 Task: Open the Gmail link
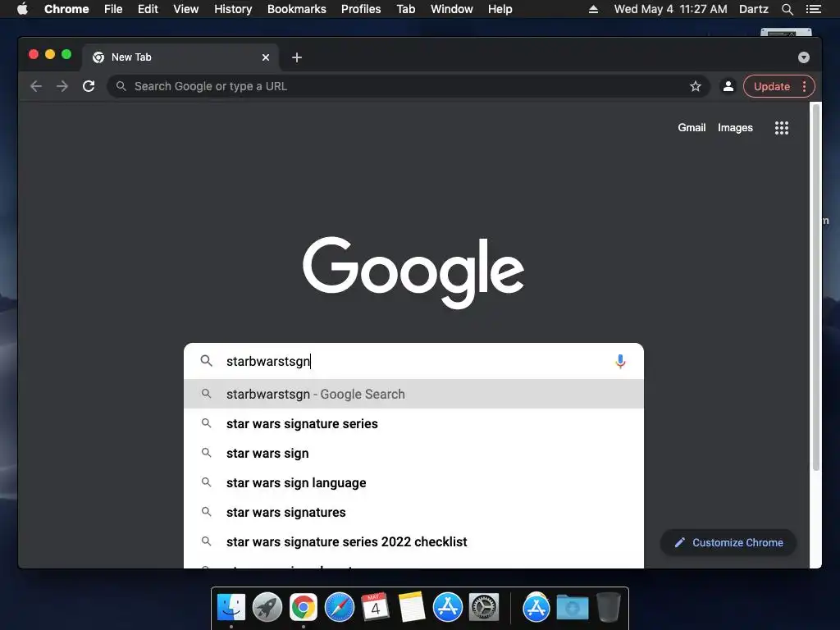pyautogui.click(x=692, y=127)
